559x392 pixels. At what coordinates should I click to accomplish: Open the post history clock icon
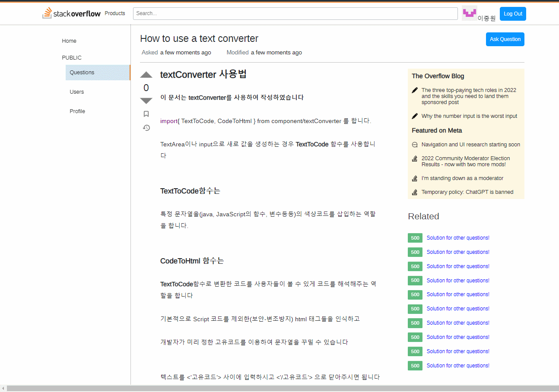coord(146,128)
